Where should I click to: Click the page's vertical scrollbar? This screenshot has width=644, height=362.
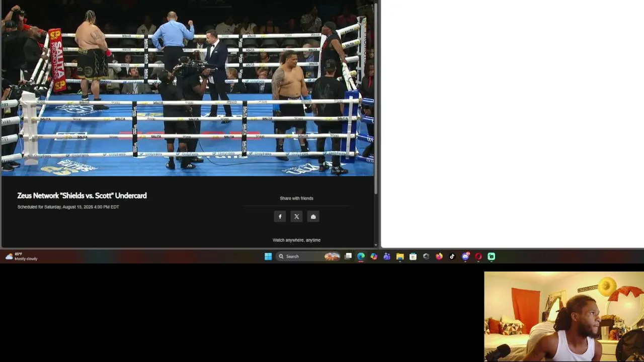376,98
